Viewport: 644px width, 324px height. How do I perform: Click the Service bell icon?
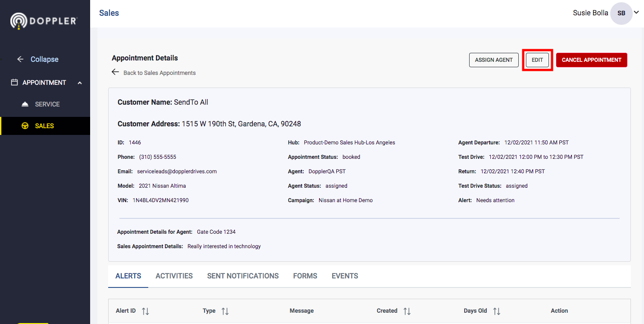(x=25, y=104)
